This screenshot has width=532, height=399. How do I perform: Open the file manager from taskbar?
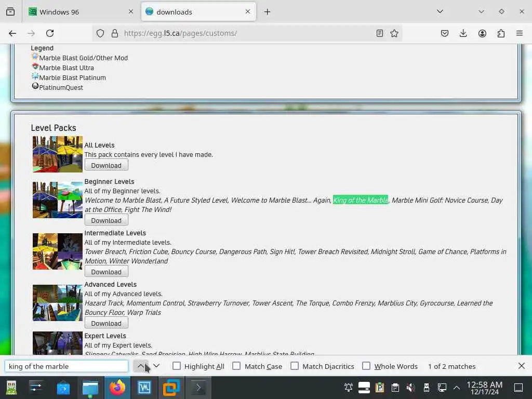[x=90, y=388]
